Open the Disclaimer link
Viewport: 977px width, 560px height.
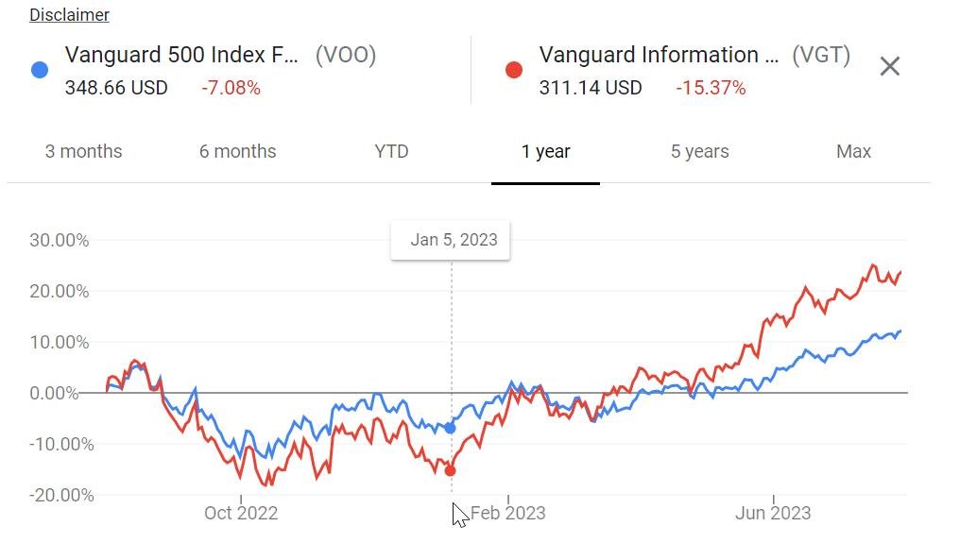[69, 15]
